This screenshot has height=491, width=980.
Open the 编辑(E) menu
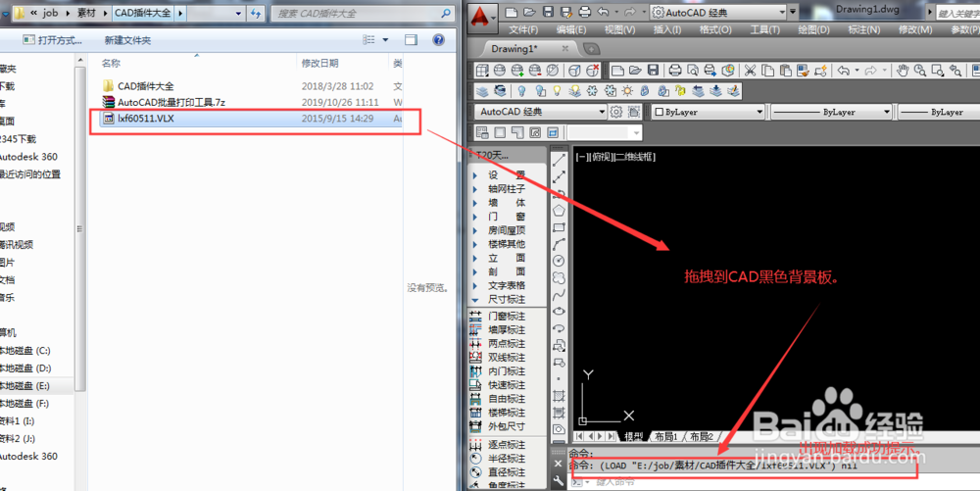click(x=571, y=29)
